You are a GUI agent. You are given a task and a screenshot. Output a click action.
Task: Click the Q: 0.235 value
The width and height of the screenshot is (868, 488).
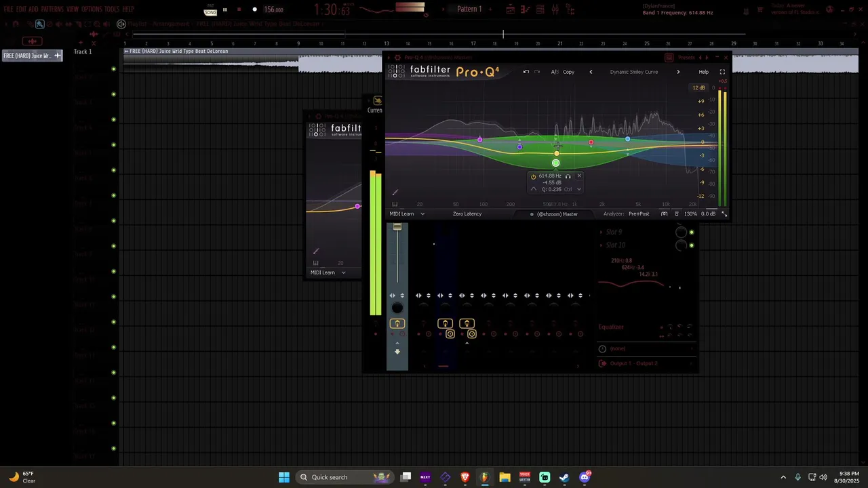click(x=551, y=189)
